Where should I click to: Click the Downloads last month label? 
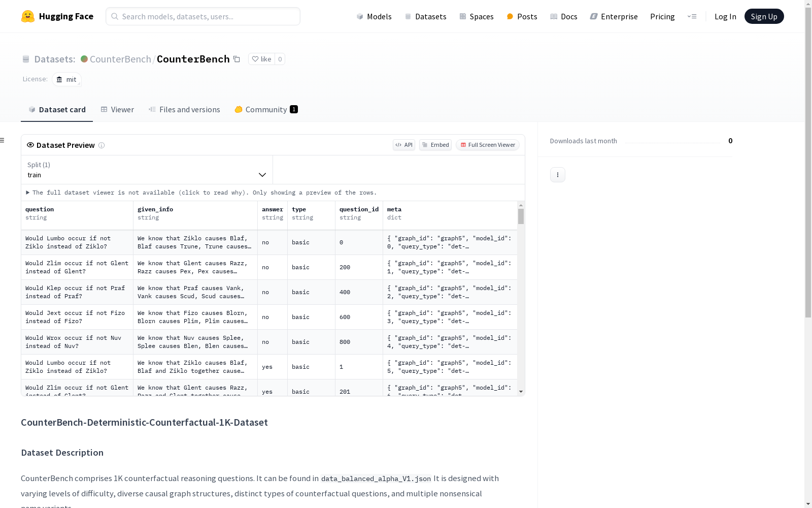584,141
